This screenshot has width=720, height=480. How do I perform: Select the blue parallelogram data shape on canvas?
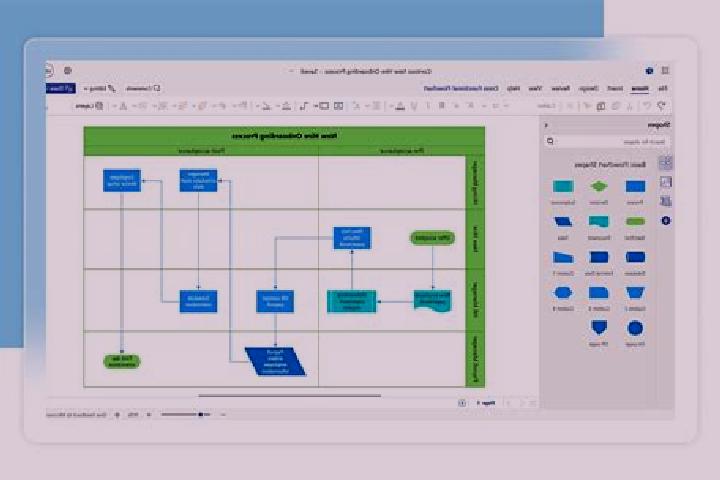click(276, 361)
